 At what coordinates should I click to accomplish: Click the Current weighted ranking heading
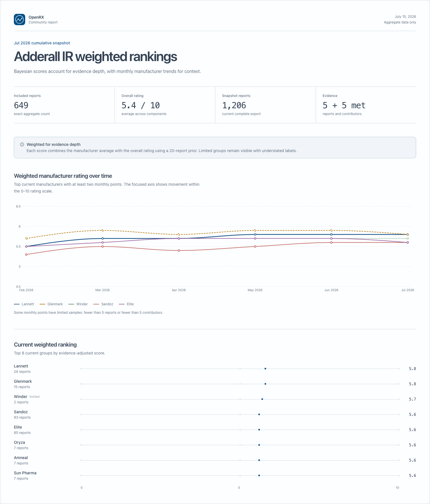[x=45, y=345]
